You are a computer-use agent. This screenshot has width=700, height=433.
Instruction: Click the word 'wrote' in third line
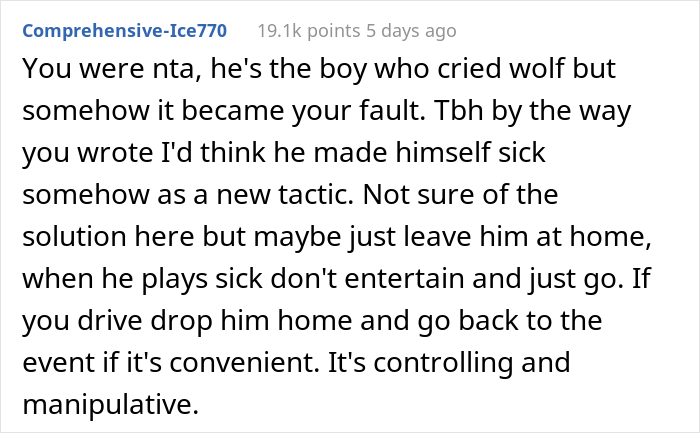pos(115,153)
